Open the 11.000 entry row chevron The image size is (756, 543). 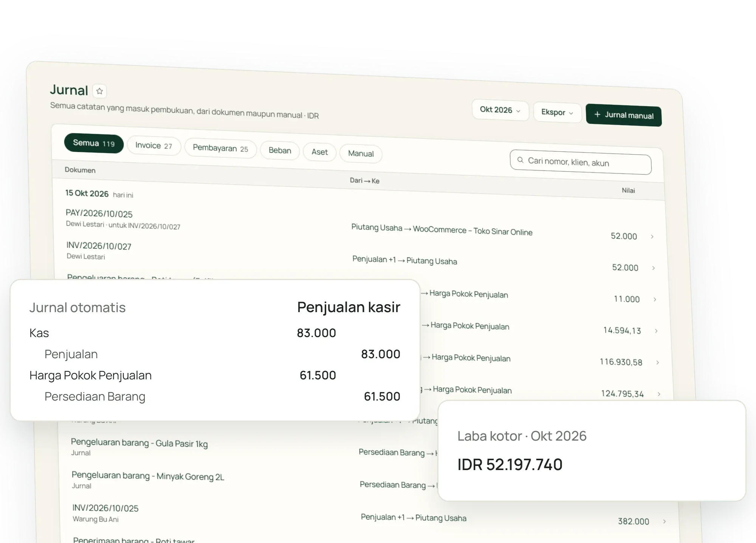pyautogui.click(x=655, y=299)
